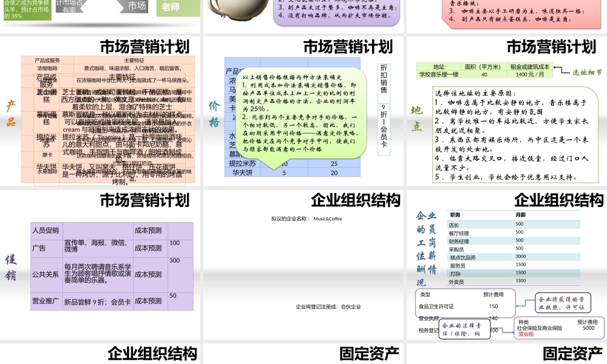Click the 9折—会员卡 text box
Viewport: 607px width, 364px height.
point(384,127)
